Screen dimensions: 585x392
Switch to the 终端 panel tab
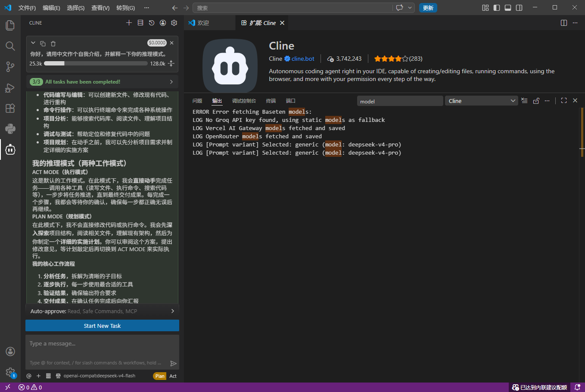(271, 101)
